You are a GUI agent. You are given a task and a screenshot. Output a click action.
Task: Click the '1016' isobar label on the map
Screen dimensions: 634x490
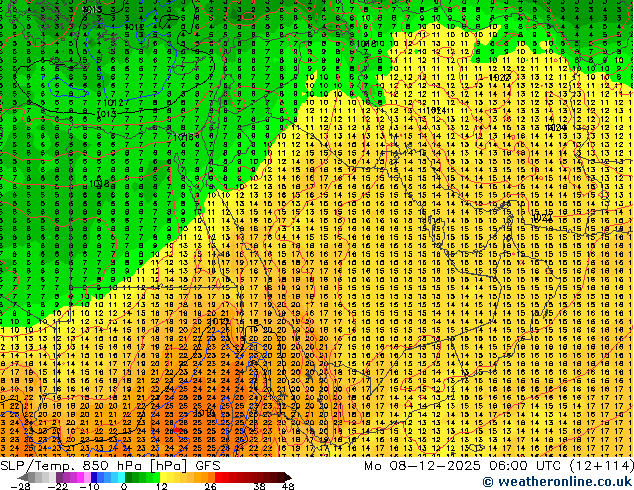click(184, 137)
